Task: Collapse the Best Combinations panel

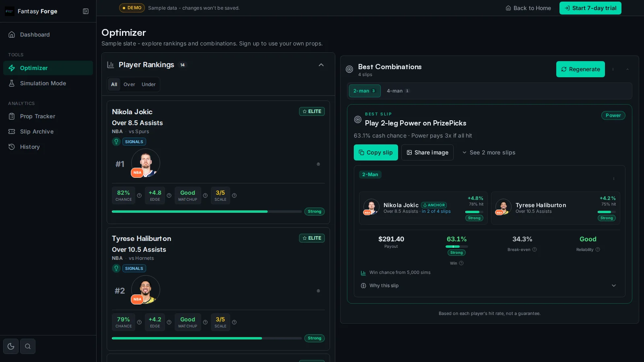Action: pyautogui.click(x=627, y=69)
